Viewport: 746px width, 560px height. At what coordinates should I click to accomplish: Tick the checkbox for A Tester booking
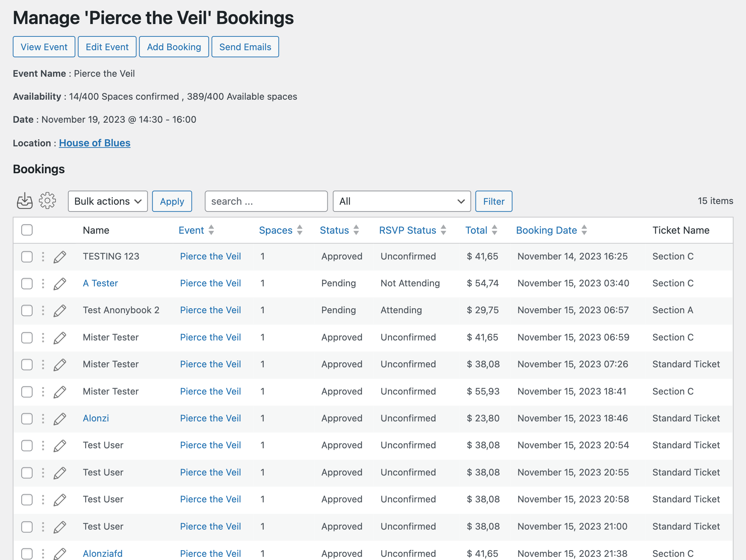click(27, 284)
